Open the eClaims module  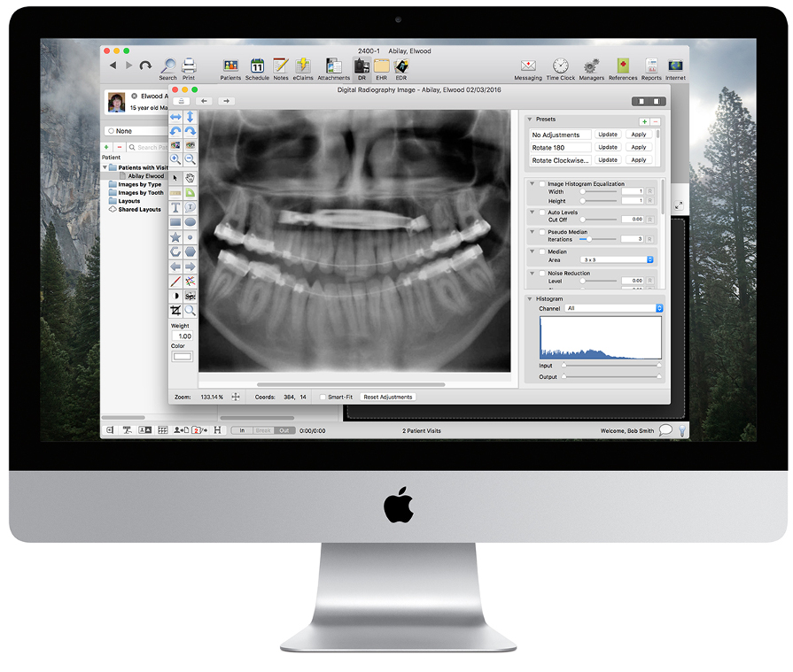coord(303,69)
